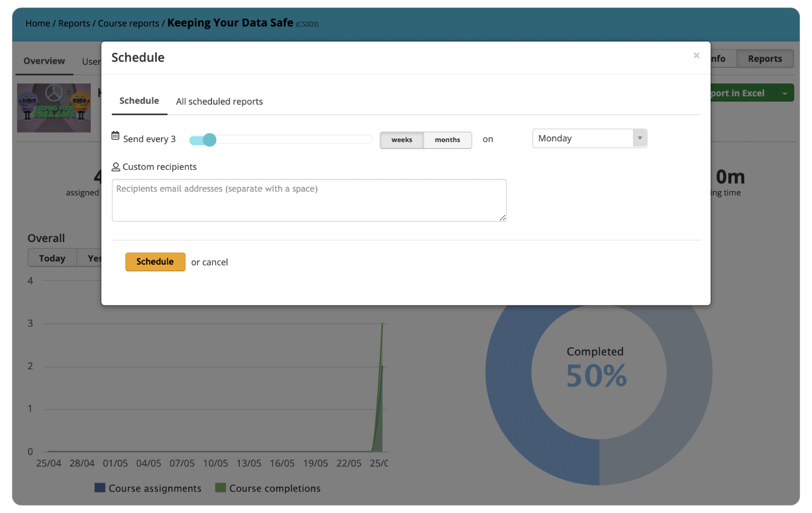Click the Home breadcrumb link

38,23
